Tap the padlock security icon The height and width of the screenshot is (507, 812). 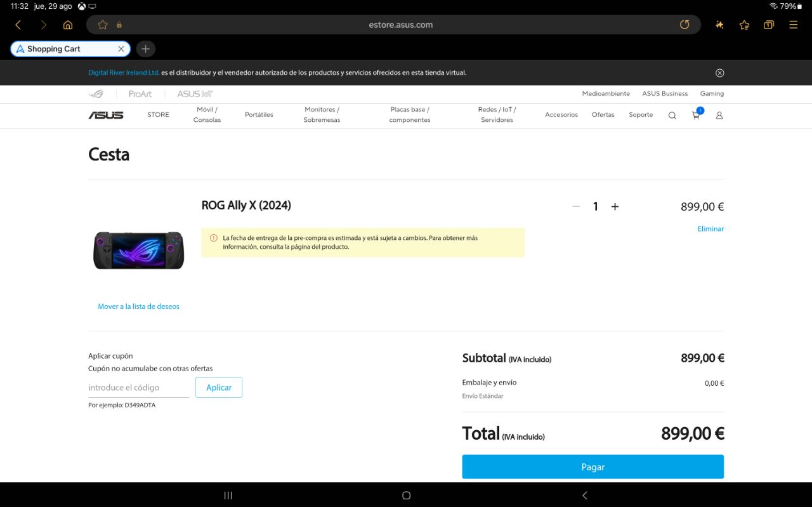coord(119,25)
